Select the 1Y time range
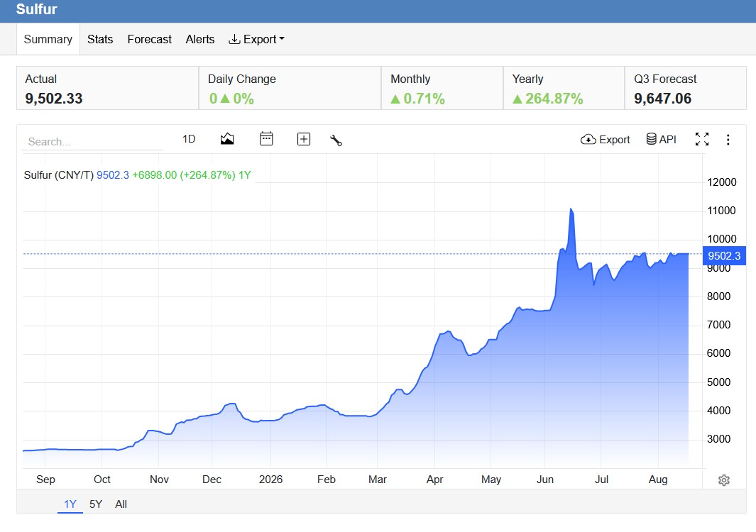The width and height of the screenshot is (756, 532). [70, 504]
